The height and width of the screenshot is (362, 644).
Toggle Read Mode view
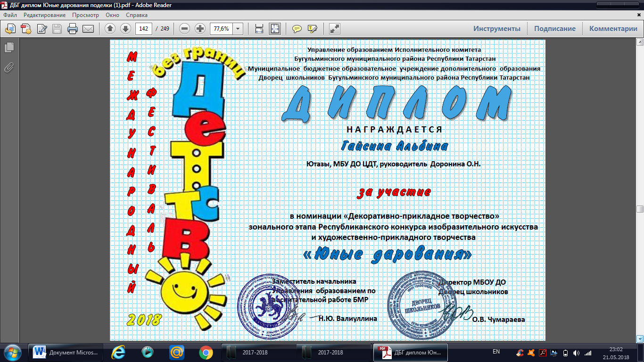point(334,29)
